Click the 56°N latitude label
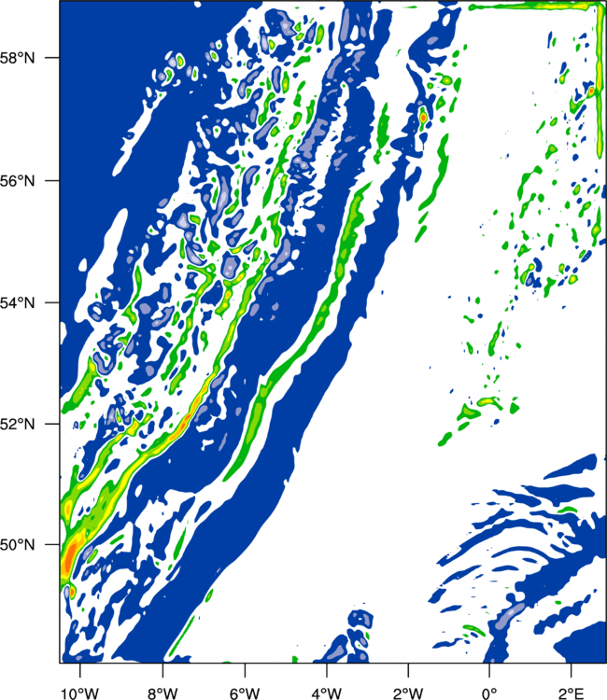 pyautogui.click(x=18, y=181)
